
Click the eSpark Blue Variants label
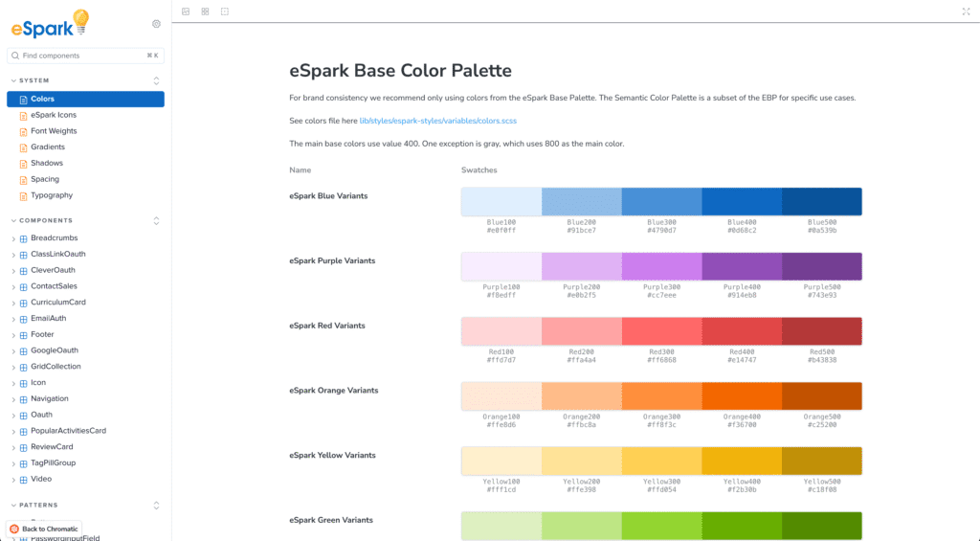pyautogui.click(x=328, y=195)
